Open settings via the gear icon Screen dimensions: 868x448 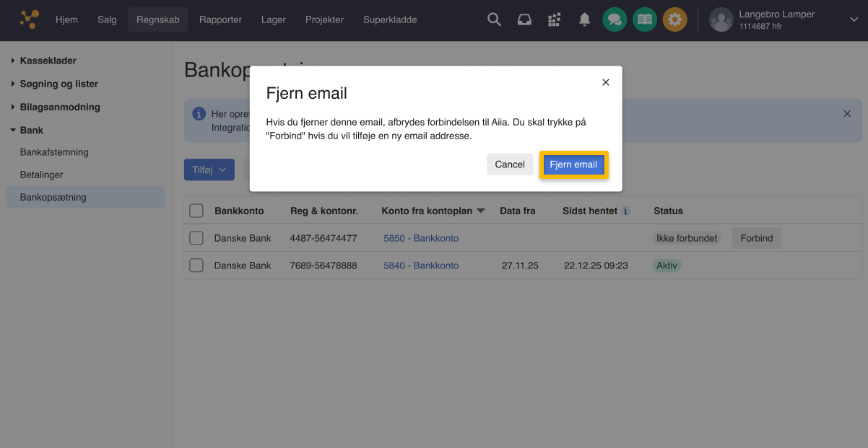tap(675, 19)
